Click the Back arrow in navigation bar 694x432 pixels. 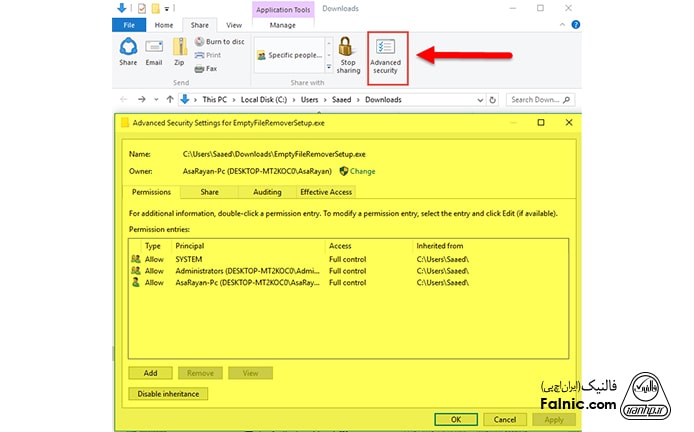point(125,100)
